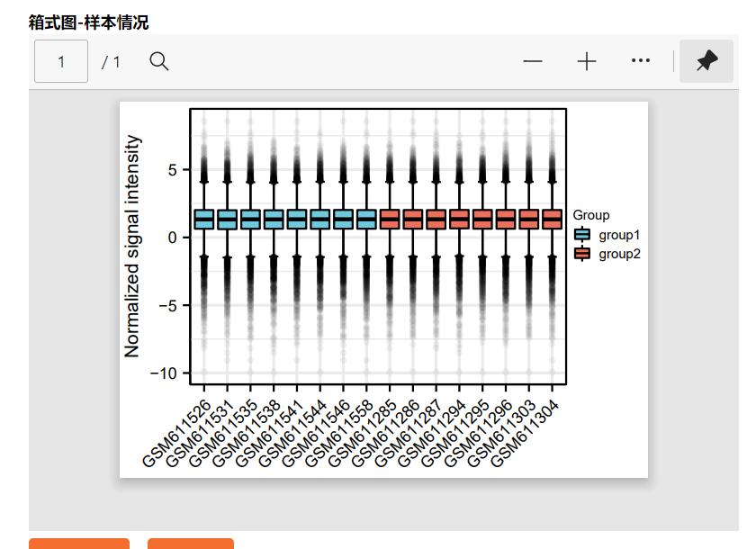Click the group1 blue legend swatch
The width and height of the screenshot is (756, 549).
582,235
